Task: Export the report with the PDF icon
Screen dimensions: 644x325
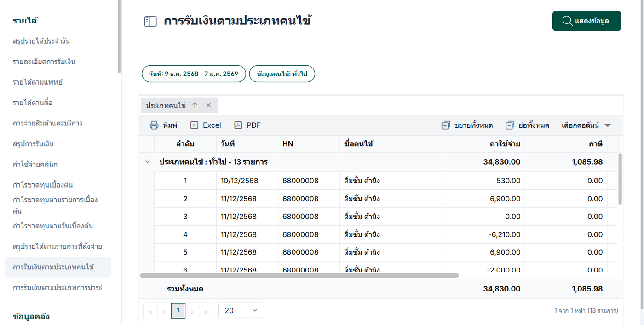Action: [238, 125]
